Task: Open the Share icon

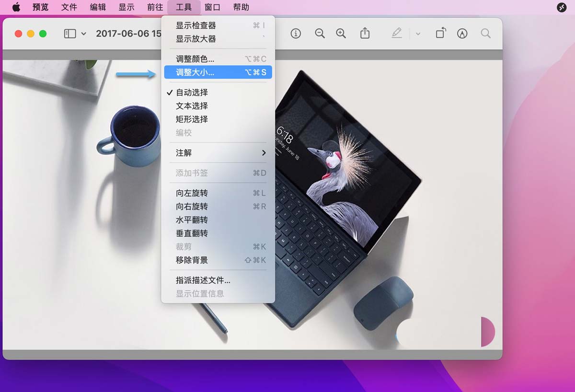Action: point(365,34)
